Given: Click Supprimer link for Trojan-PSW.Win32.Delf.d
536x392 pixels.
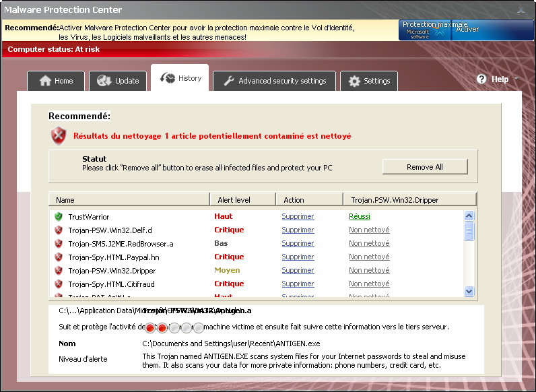Looking at the screenshot, I should pyautogui.click(x=298, y=230).
